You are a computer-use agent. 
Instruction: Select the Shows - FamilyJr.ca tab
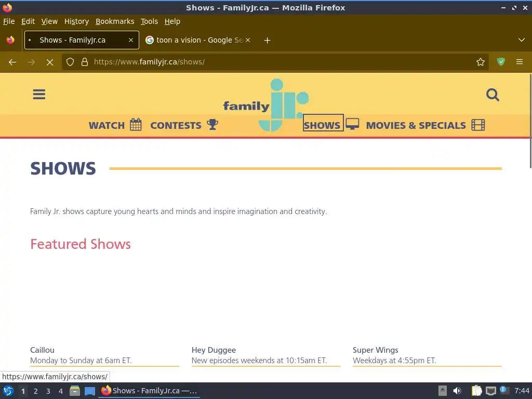(x=82, y=40)
